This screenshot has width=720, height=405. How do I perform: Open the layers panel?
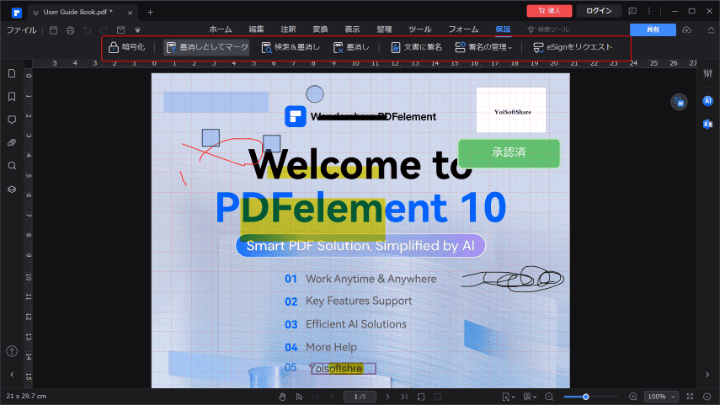click(12, 189)
